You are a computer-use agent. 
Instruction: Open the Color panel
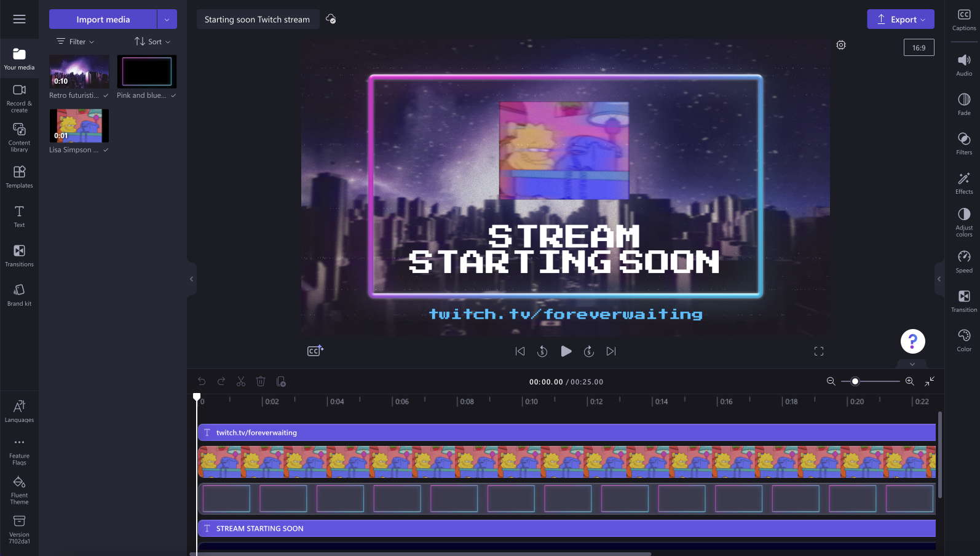[x=964, y=340]
